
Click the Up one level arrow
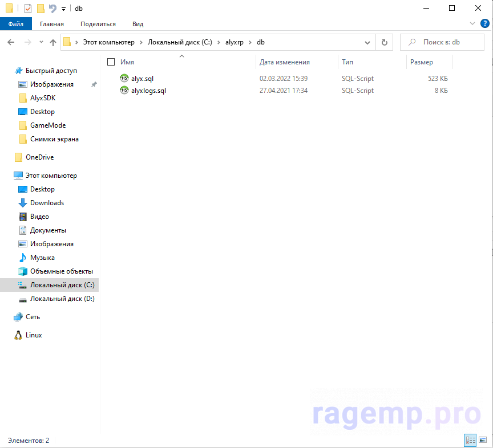[53, 43]
